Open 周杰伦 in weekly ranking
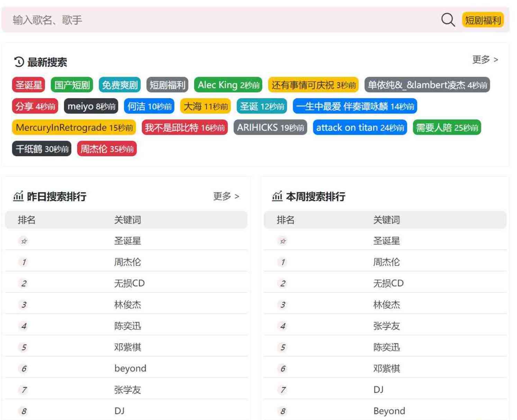Image resolution: width=517 pixels, height=420 pixels. click(387, 262)
